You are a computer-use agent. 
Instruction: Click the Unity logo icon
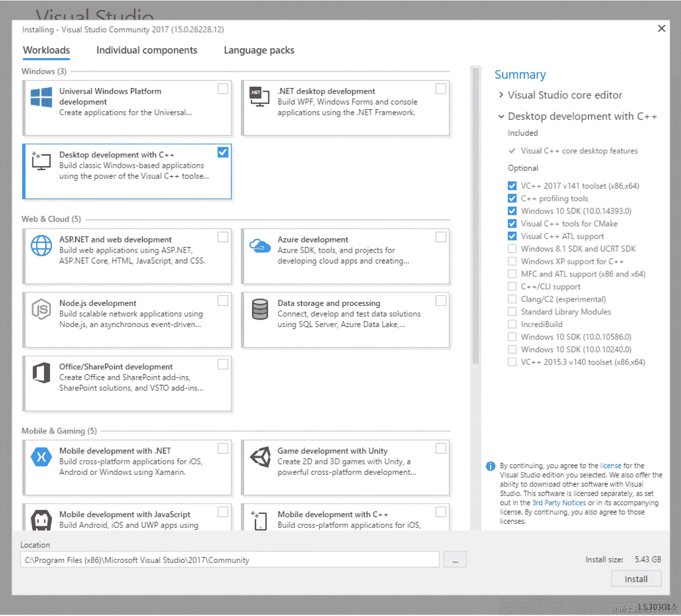click(260, 457)
